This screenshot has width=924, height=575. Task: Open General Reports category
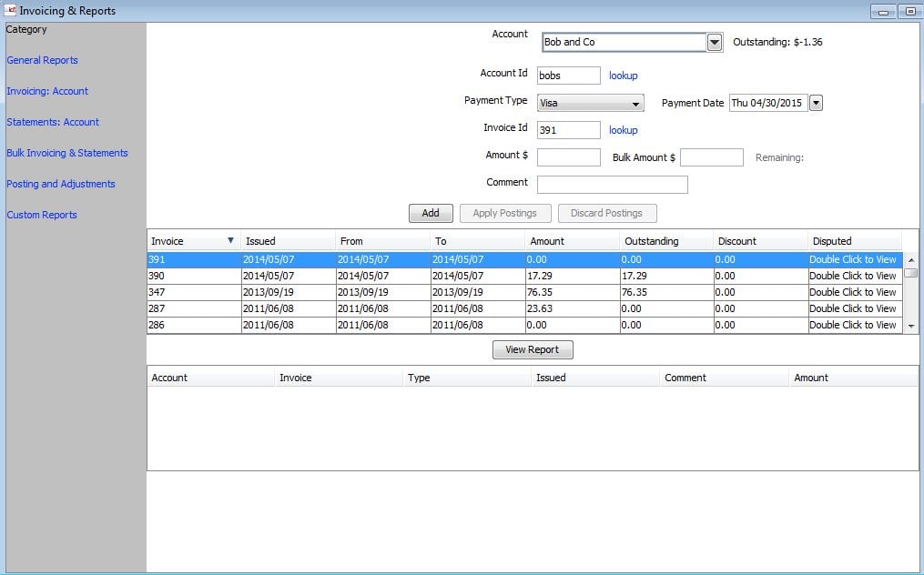(x=42, y=60)
